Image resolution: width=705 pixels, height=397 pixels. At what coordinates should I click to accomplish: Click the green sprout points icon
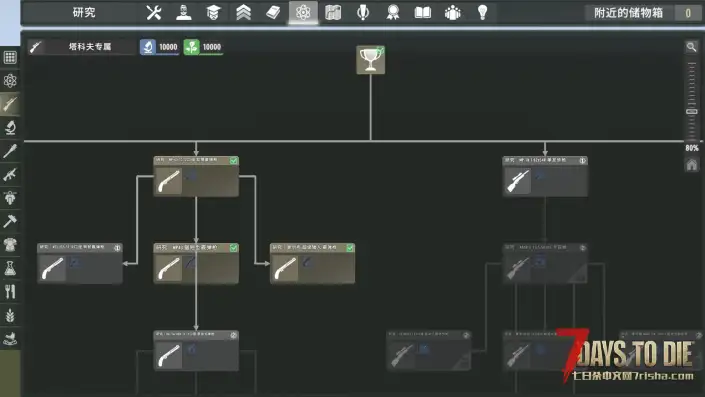point(192,47)
